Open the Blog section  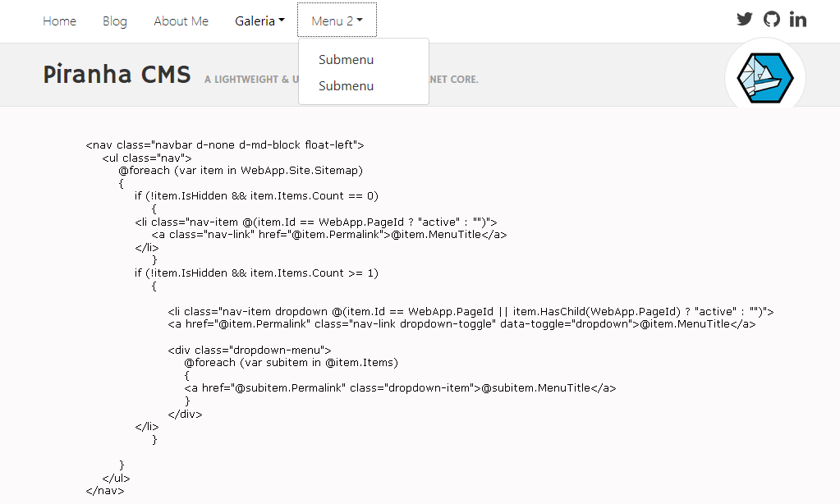click(114, 21)
